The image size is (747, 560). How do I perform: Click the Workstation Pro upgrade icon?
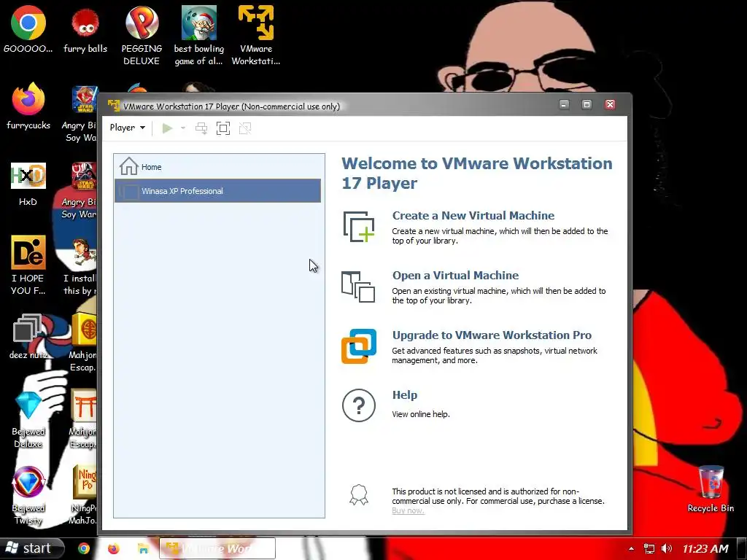click(359, 346)
